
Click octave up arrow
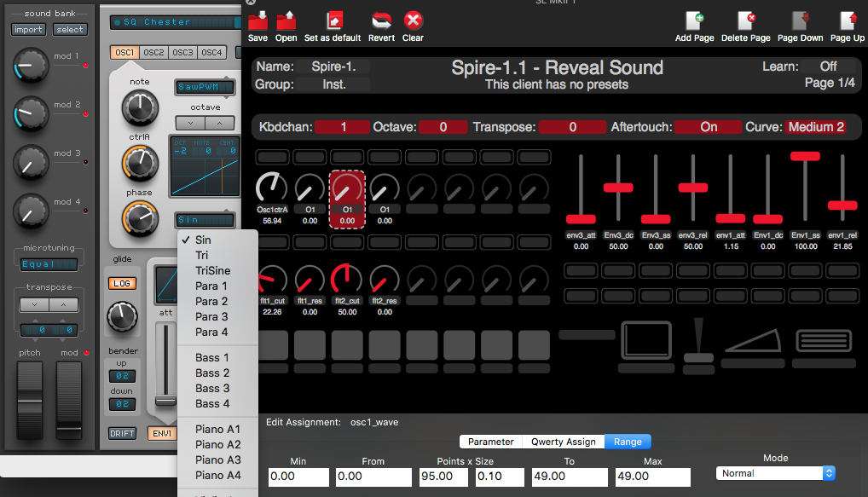220,123
